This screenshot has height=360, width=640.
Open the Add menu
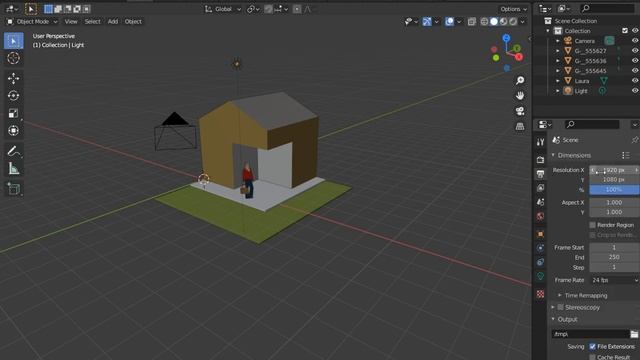pyautogui.click(x=113, y=22)
